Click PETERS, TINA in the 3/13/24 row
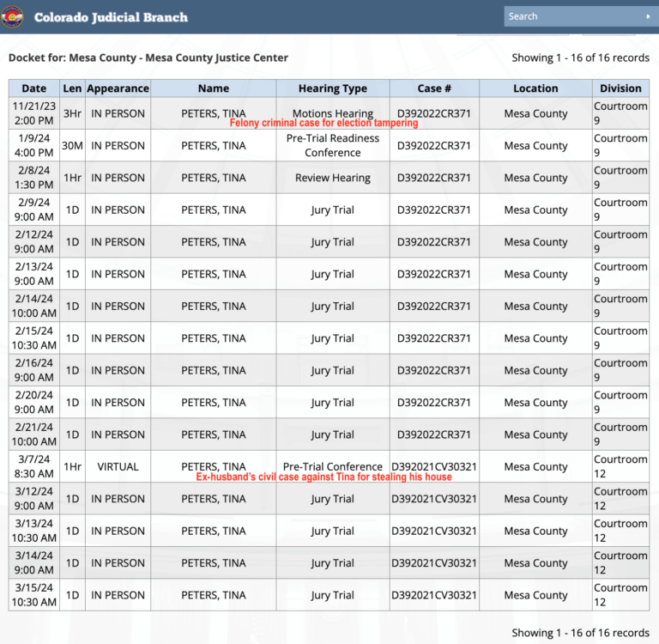The height and width of the screenshot is (644, 659). click(x=214, y=531)
